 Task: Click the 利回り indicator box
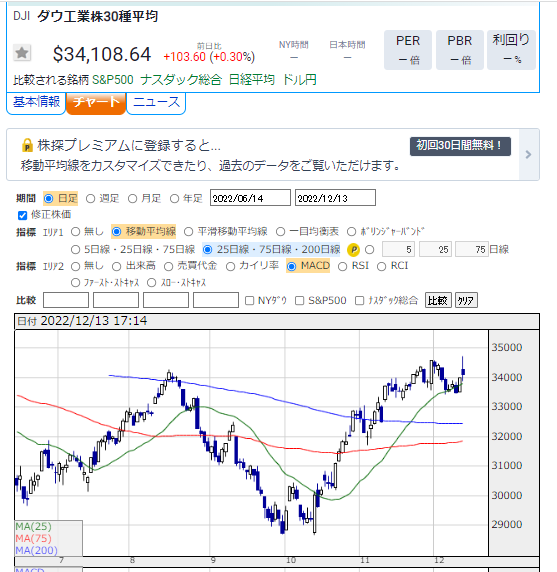click(511, 50)
